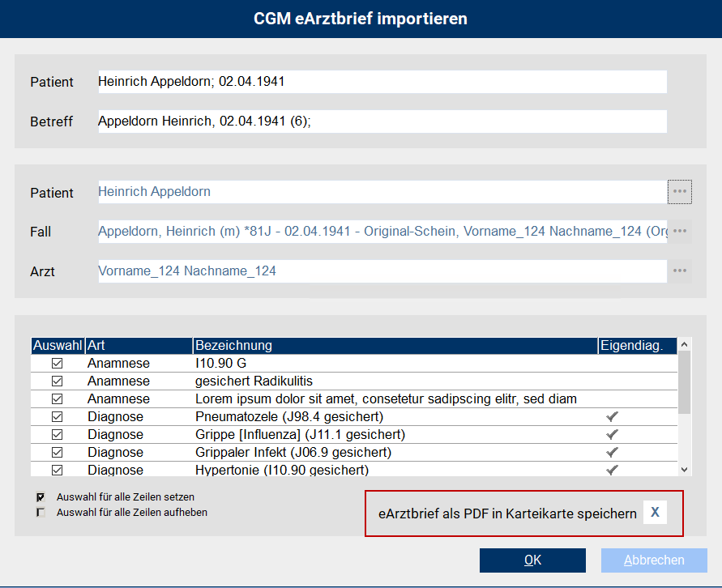Uncheck the Hypertonie diagnosis row
The height and width of the screenshot is (588, 722).
pyautogui.click(x=57, y=470)
